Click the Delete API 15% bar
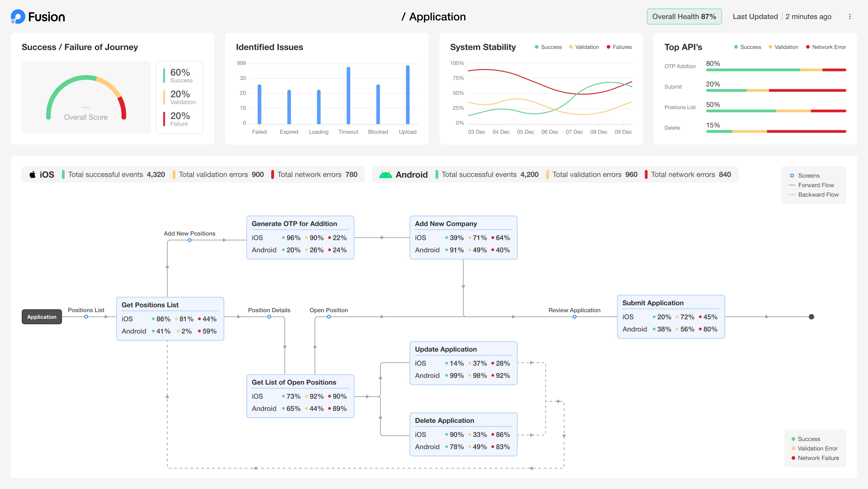Viewport: 868px width, 489px height. (776, 132)
